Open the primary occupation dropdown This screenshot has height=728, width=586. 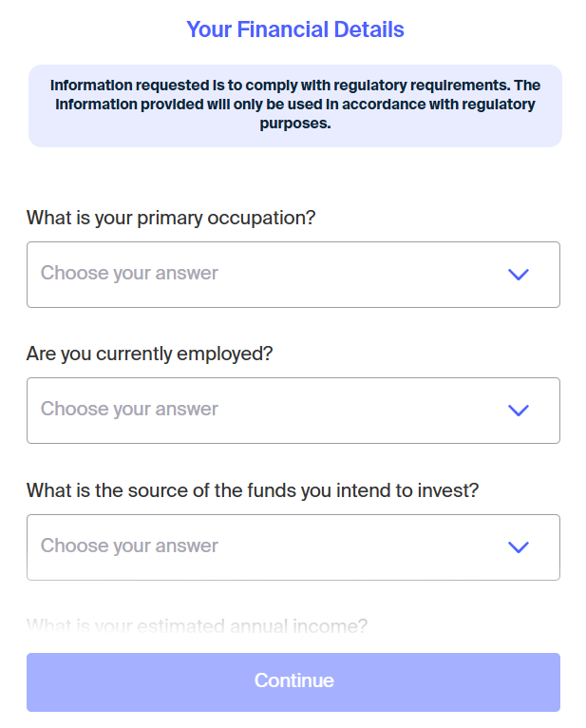click(293, 275)
